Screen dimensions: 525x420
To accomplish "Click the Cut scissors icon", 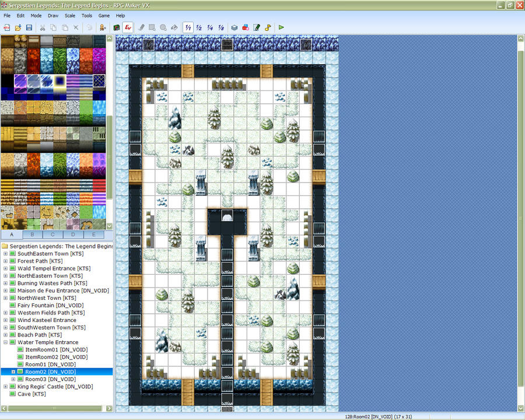I will pyautogui.click(x=43, y=27).
